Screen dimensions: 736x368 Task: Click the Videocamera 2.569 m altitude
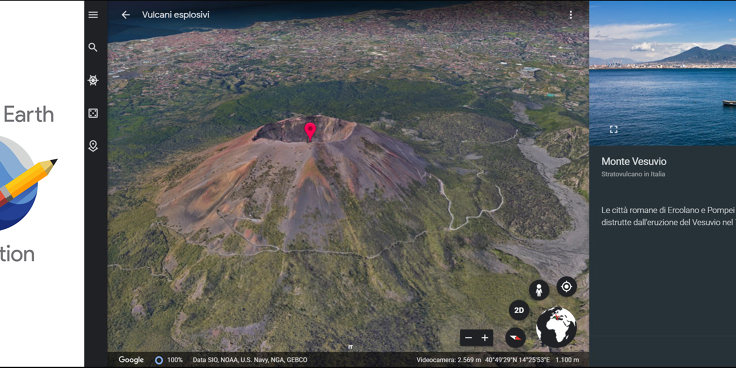449,360
